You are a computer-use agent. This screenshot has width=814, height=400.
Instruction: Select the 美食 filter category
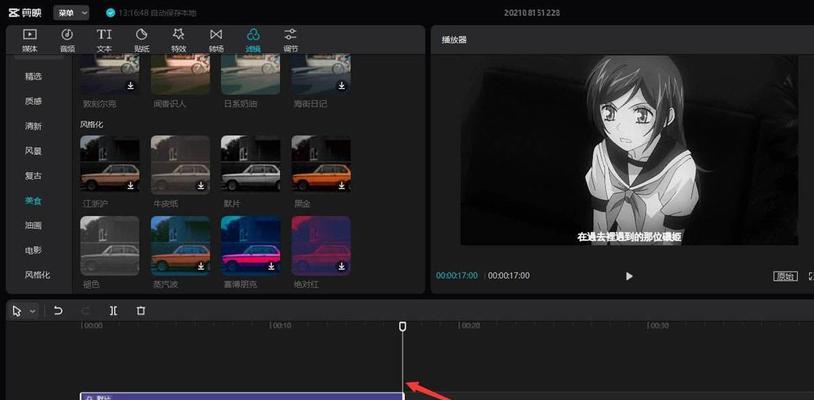pos(33,200)
